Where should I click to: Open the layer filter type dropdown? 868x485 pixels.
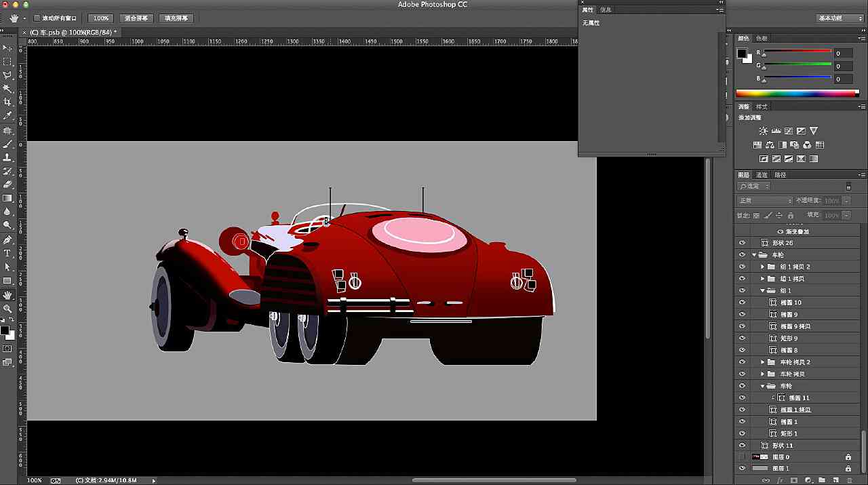point(754,187)
